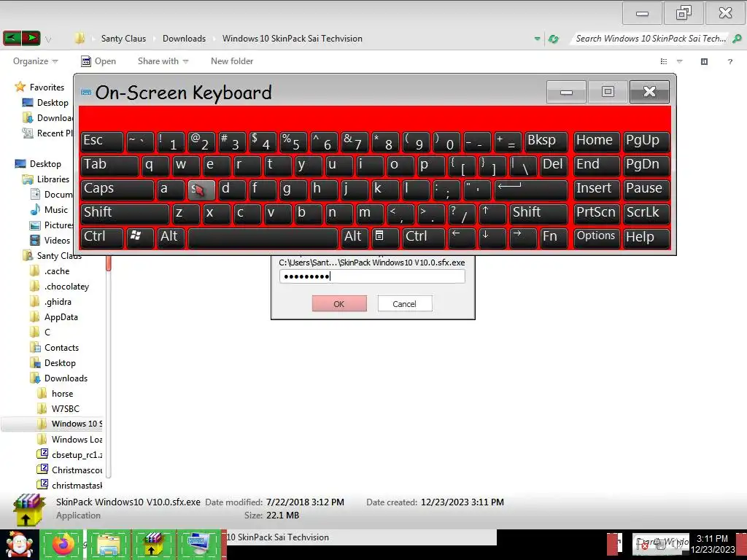Click the Bksp key on the On-Screen Keyboard
747x560 pixels.
coord(546,141)
